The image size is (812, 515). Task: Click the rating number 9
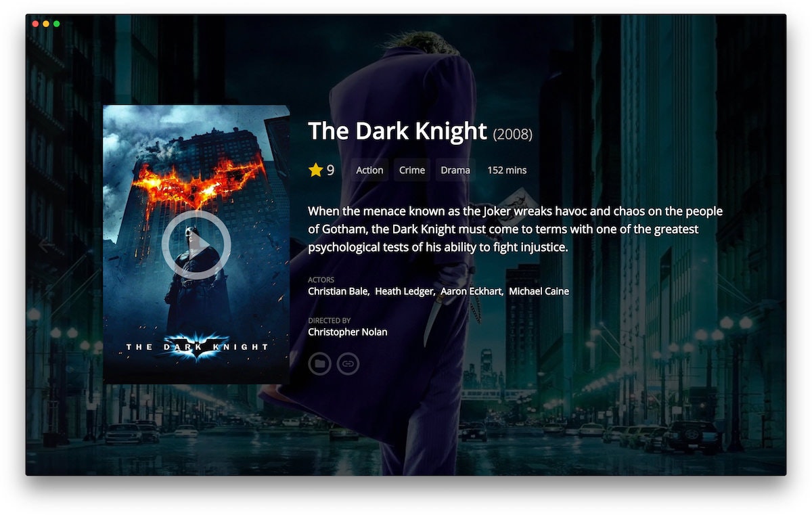point(330,170)
